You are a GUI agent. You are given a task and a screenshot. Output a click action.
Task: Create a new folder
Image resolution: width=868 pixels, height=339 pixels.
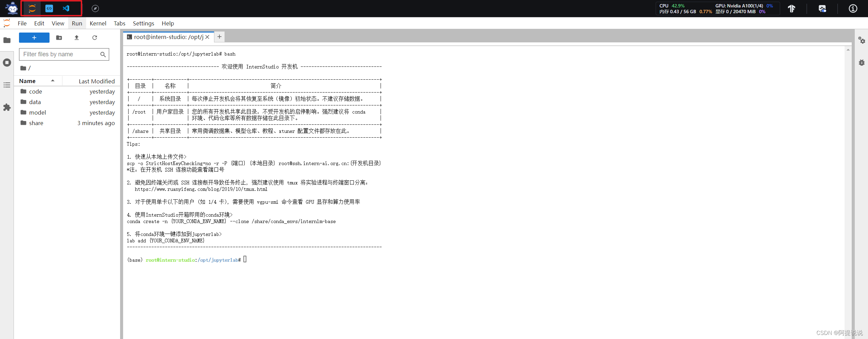pyautogui.click(x=59, y=38)
